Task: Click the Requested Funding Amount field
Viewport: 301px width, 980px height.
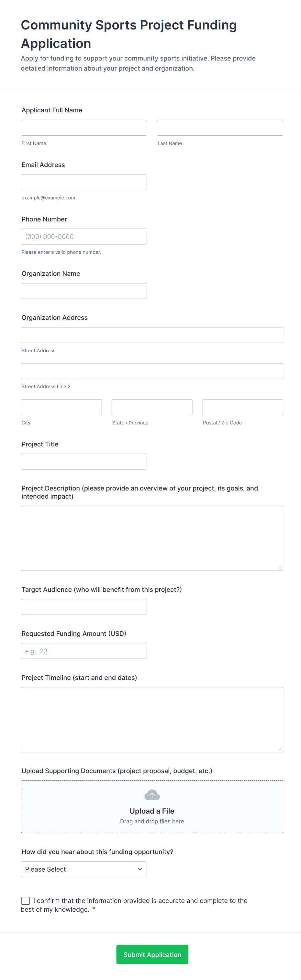Action: [x=83, y=650]
